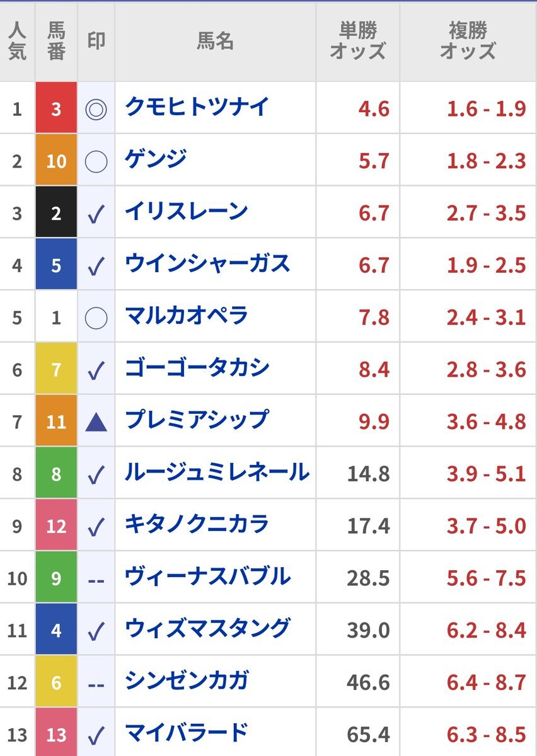Image resolution: width=537 pixels, height=756 pixels.
Task: Click the check mark beside イリスレーン
Action: (96, 215)
